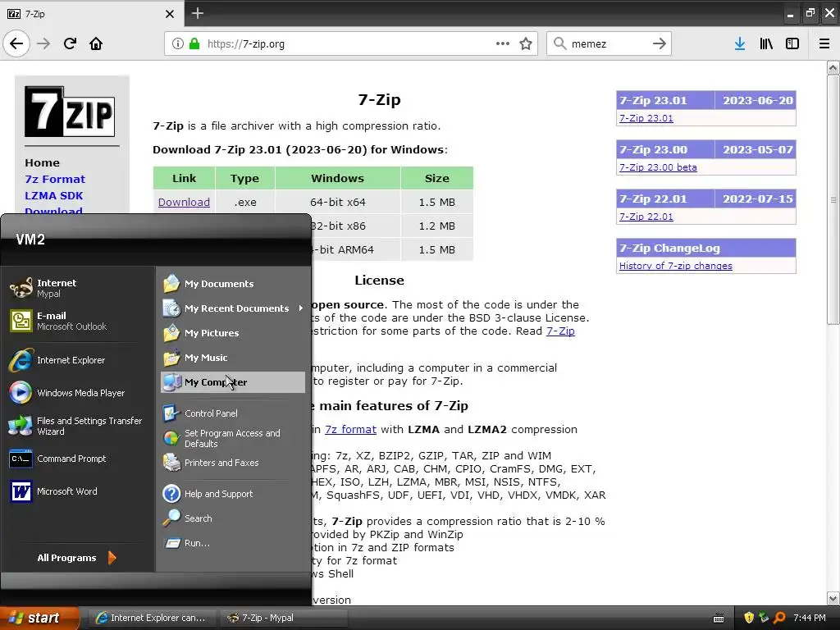Click the vertical scrollbar thumb
This screenshot has width=840, height=630.
(x=833, y=199)
